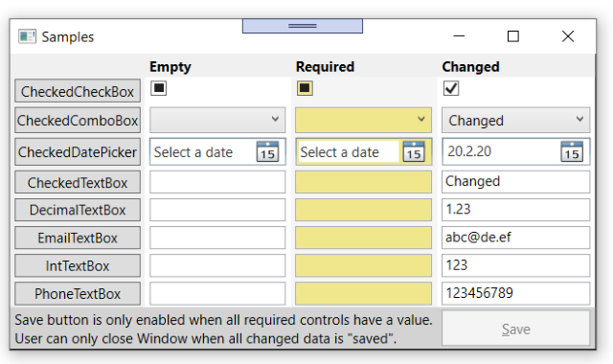The image size is (613, 364).
Task: Expand the yellow Required combo box
Action: click(x=364, y=120)
